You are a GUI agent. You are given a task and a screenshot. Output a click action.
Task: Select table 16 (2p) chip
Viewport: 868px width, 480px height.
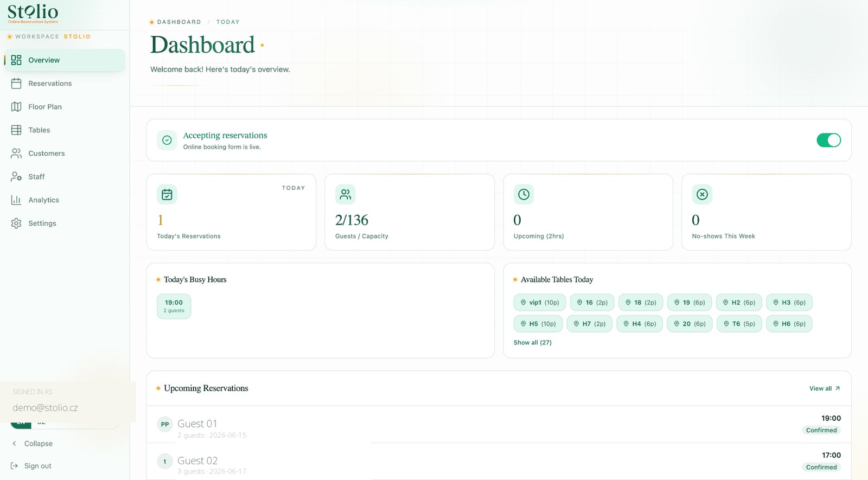click(592, 303)
